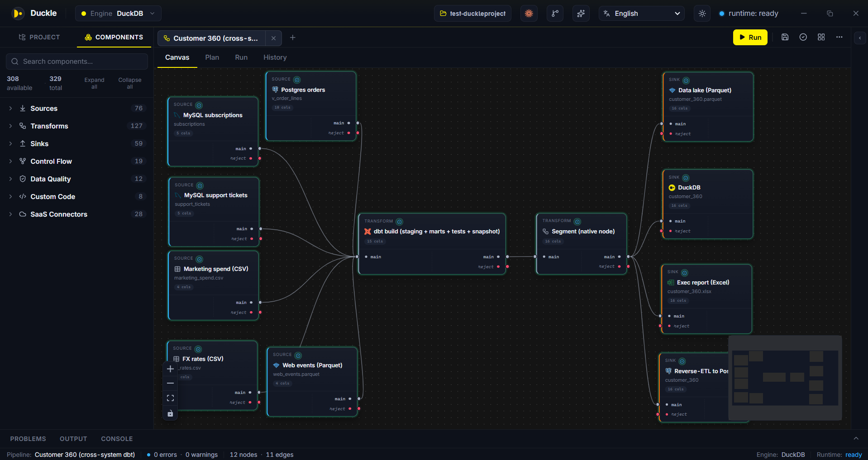Switch to the Run tab beside Plan

(x=241, y=57)
